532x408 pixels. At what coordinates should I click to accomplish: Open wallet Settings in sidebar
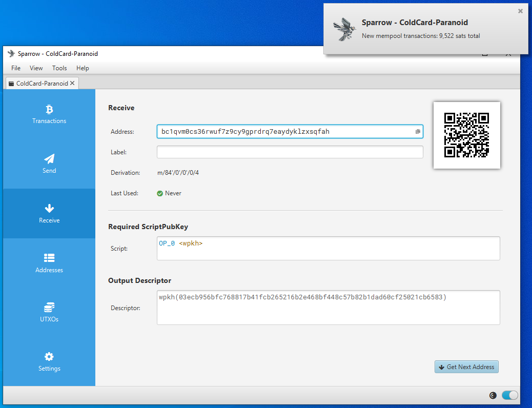tap(49, 362)
